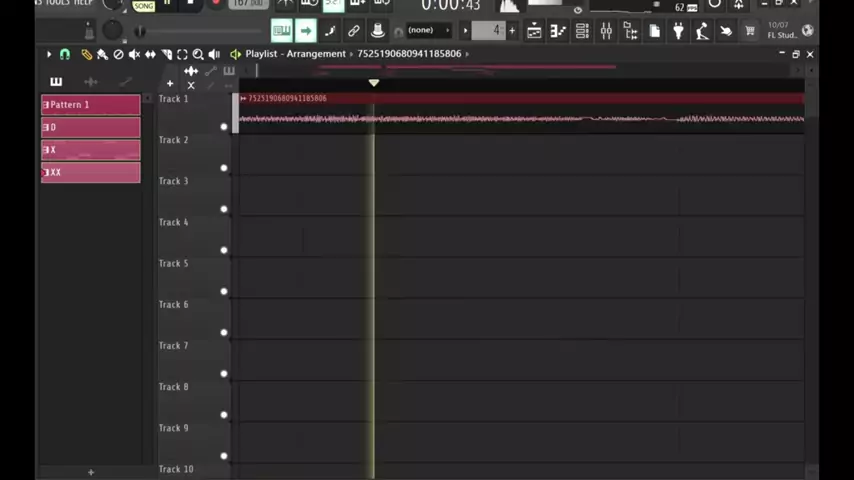
Task: Select the Draw pencil tool
Action: 86,54
